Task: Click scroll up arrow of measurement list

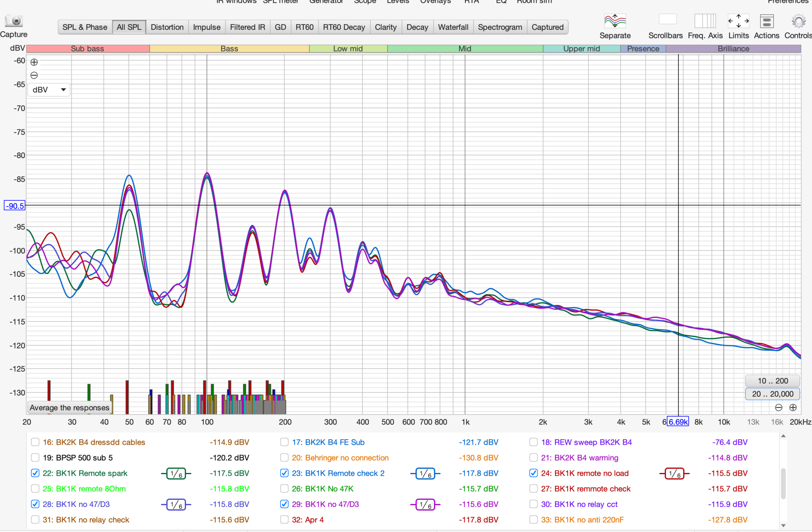Action: (783, 436)
